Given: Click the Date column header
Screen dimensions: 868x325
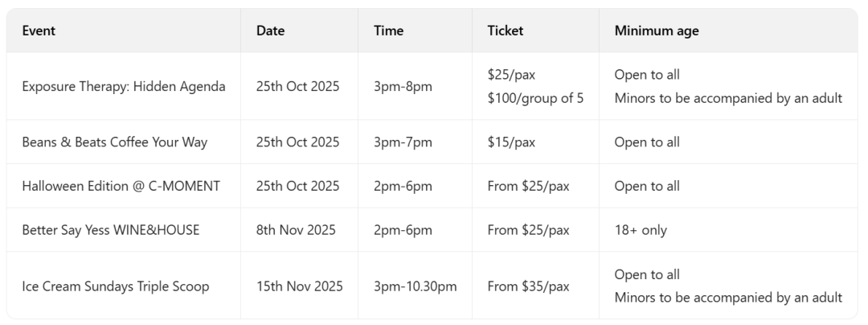Looking at the screenshot, I should 270,31.
